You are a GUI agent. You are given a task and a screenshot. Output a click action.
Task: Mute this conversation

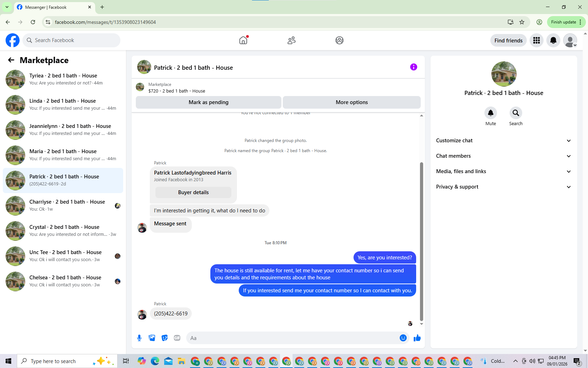tap(491, 113)
